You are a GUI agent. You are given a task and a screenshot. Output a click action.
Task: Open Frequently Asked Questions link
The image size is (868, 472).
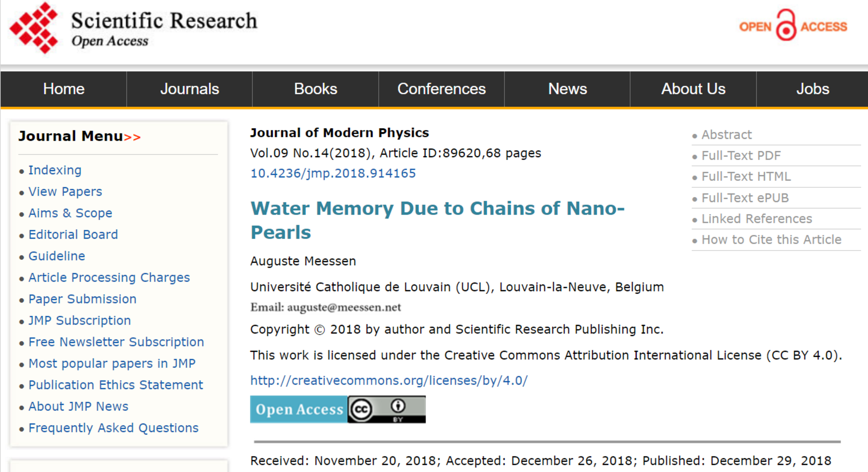click(x=113, y=428)
